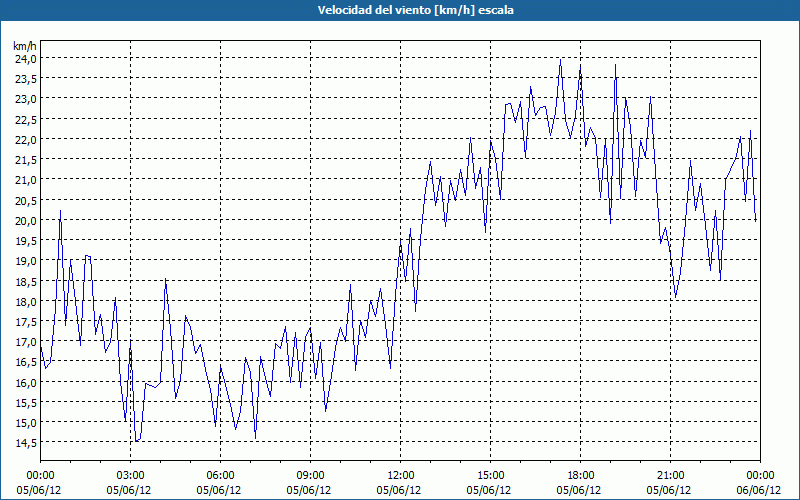Image resolution: width=800 pixels, height=500 pixels.
Task: Click the 21,0 y-axis value
Action: click(x=25, y=180)
